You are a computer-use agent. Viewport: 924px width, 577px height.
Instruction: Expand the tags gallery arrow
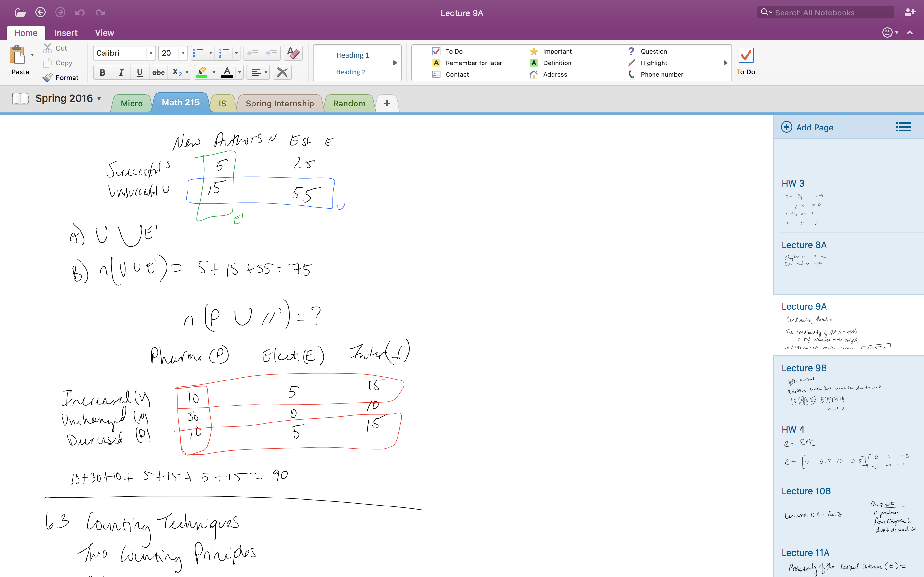[x=725, y=63]
